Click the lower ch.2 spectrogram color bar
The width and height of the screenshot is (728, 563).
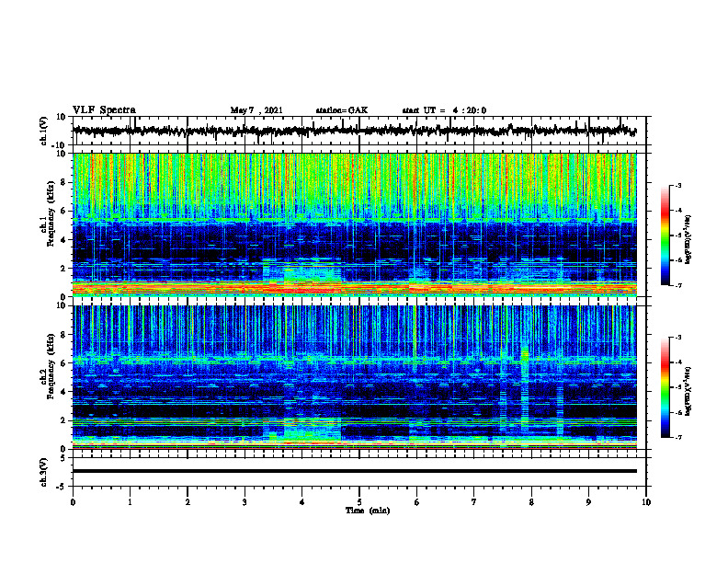click(665, 387)
